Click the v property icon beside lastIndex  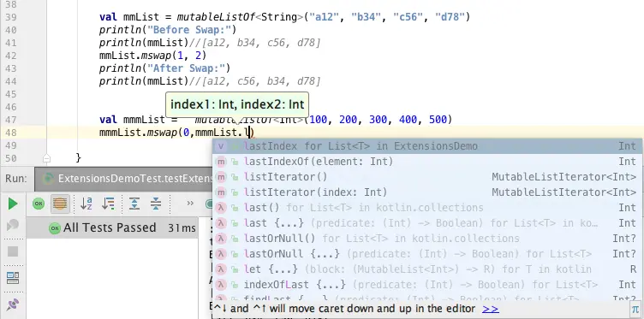click(221, 146)
